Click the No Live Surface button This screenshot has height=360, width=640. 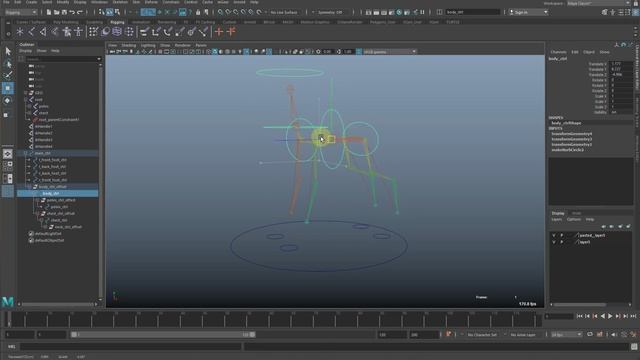284,12
